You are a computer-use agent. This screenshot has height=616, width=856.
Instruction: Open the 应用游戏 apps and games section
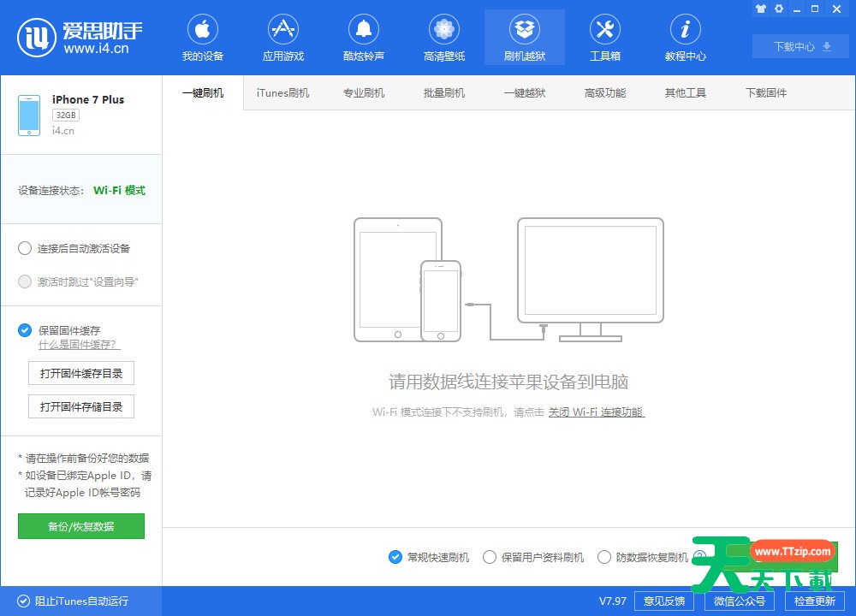point(282,38)
